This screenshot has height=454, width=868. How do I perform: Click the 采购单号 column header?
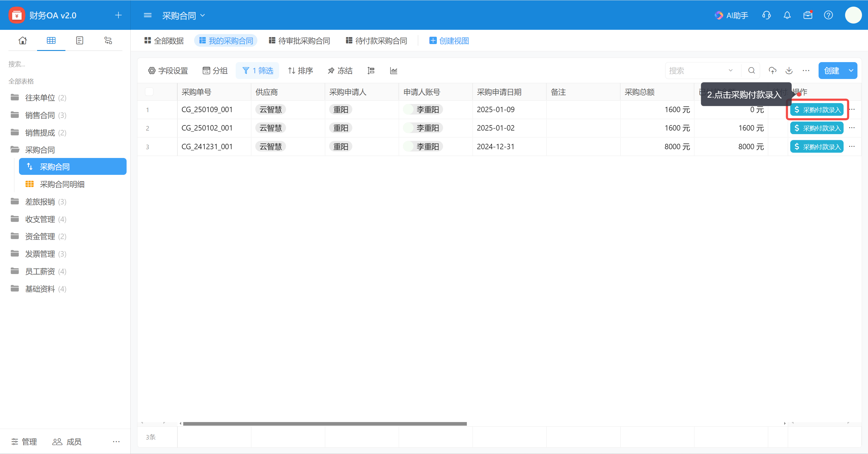click(x=214, y=92)
